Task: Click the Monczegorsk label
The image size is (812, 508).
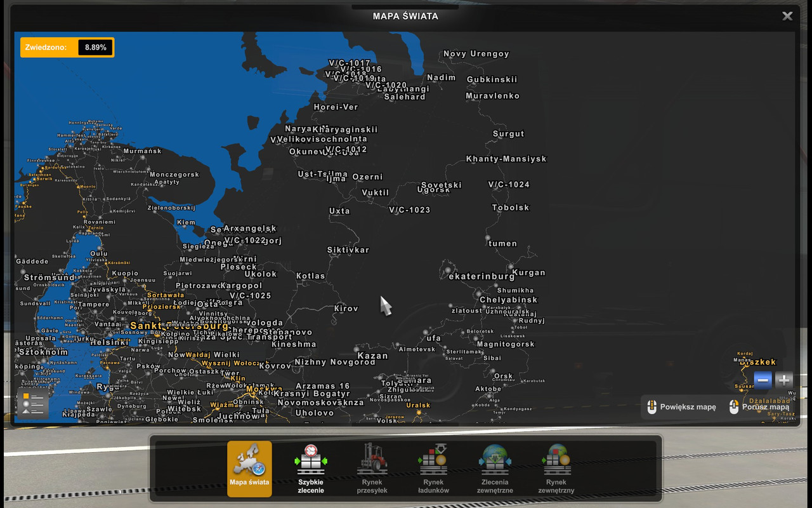Action: 174,175
